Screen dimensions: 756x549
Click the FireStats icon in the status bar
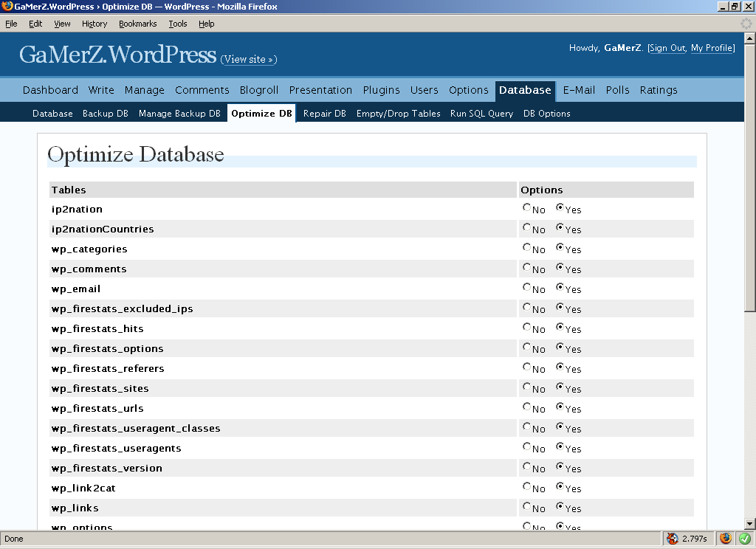672,539
